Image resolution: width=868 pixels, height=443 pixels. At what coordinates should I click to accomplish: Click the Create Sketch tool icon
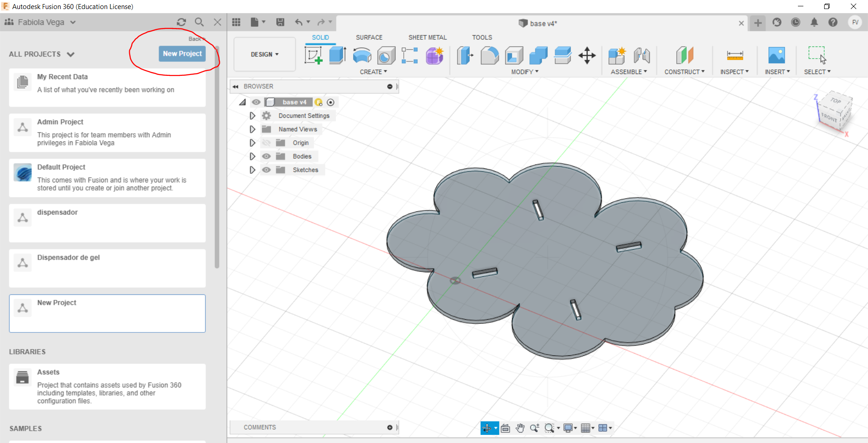pyautogui.click(x=313, y=56)
